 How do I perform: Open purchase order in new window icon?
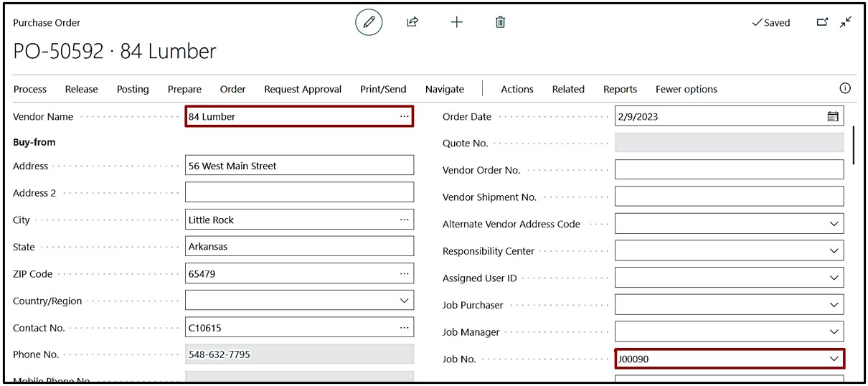click(822, 22)
